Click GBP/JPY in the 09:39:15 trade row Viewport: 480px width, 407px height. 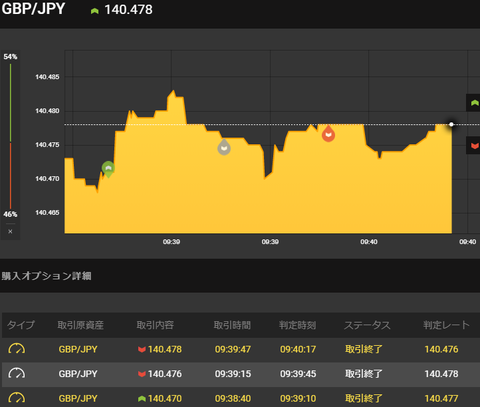[78, 374]
